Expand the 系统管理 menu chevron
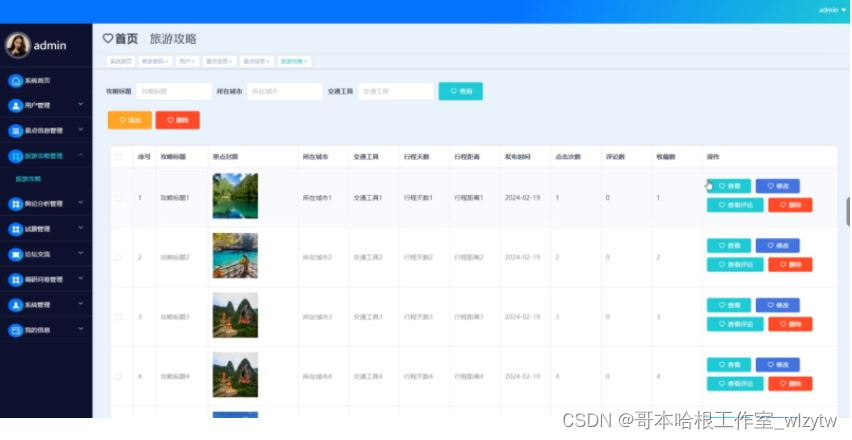 tap(81, 304)
